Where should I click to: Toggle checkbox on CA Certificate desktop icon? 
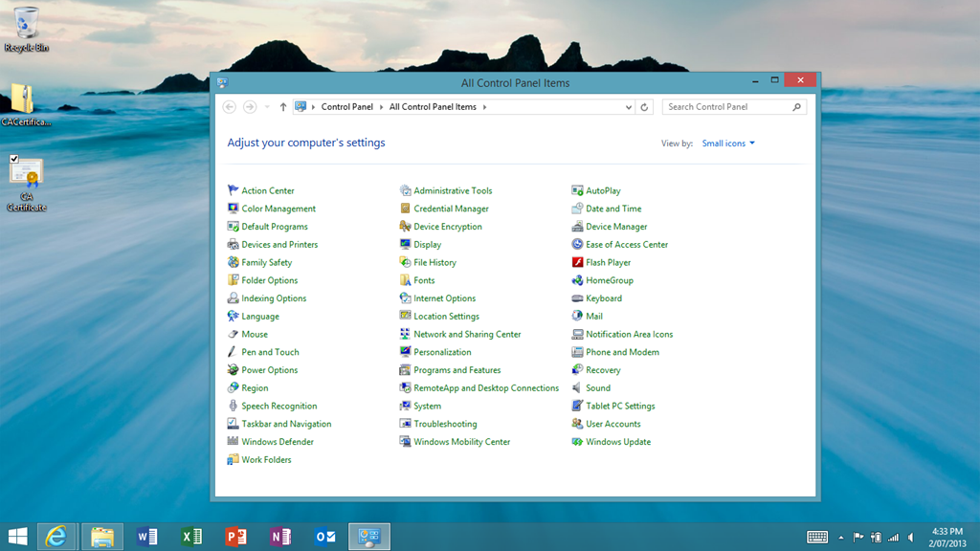coord(14,159)
